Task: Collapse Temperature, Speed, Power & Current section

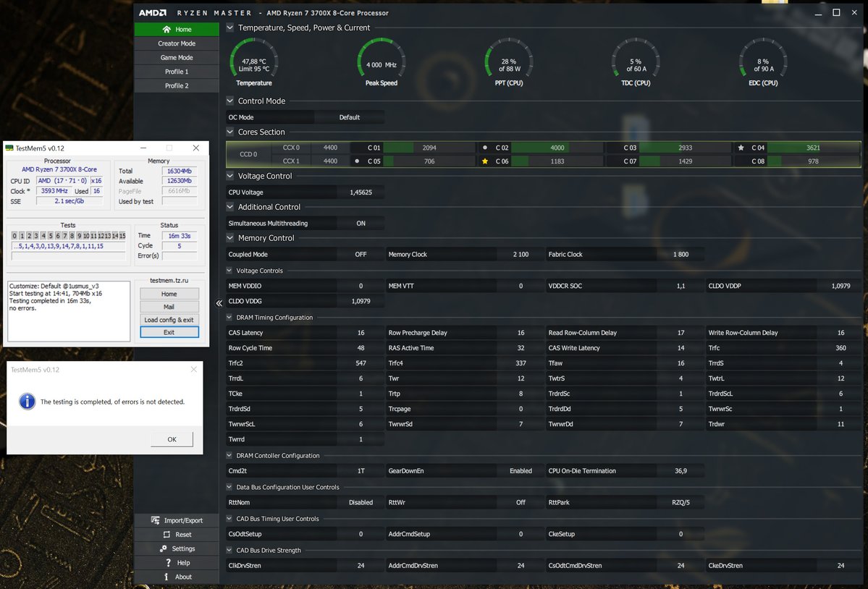Action: click(229, 27)
